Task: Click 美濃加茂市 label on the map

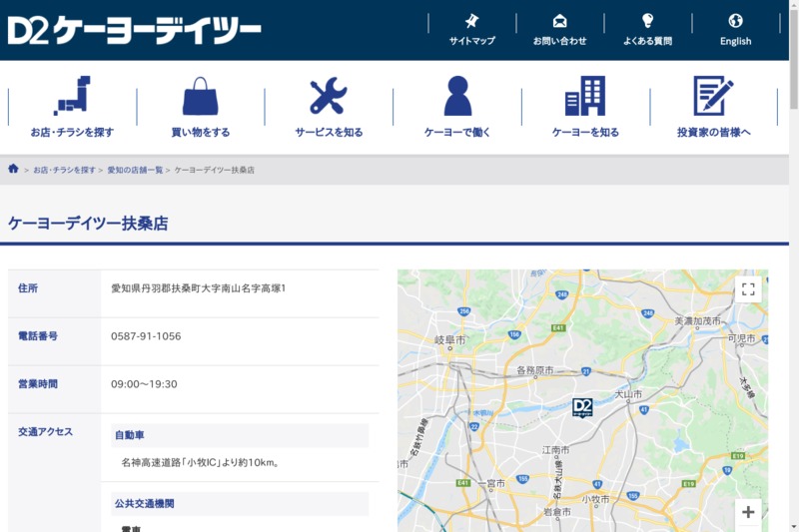Action: tap(697, 320)
